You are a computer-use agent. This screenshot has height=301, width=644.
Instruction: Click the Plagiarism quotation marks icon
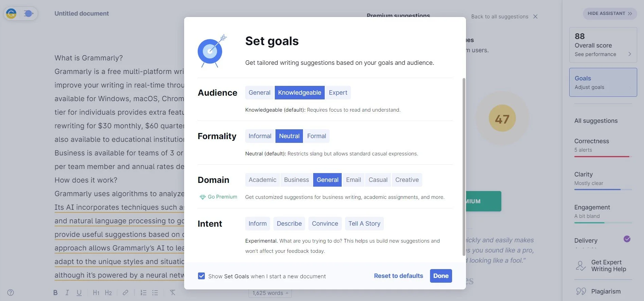pos(581,291)
